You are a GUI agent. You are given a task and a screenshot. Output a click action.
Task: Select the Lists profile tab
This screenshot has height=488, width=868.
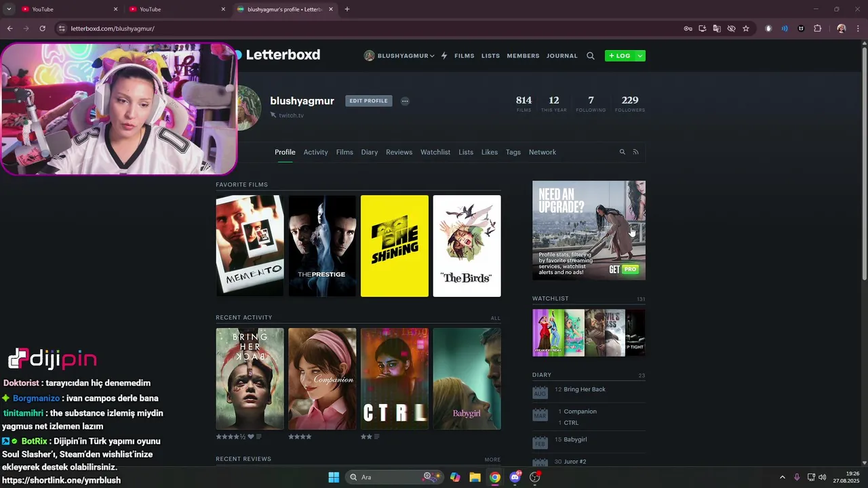(466, 152)
